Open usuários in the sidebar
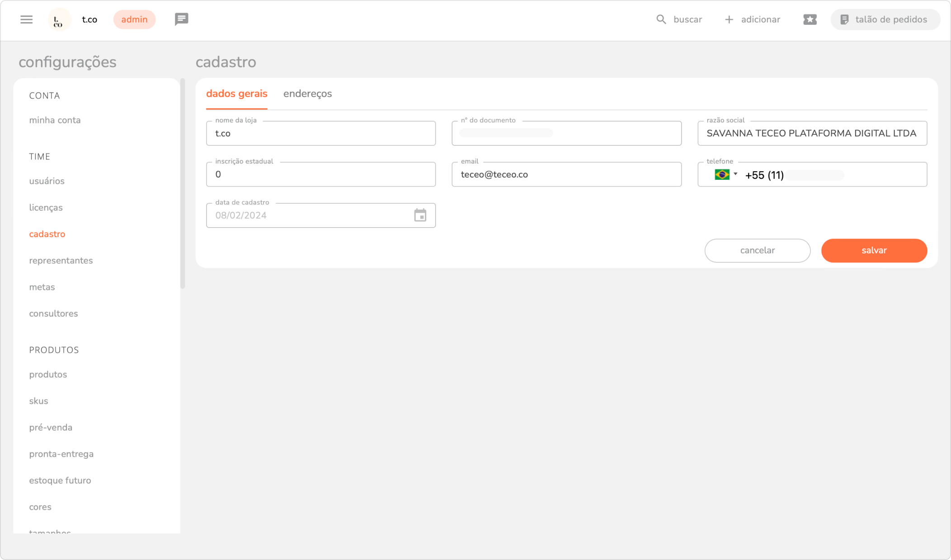The image size is (951, 560). 47,181
